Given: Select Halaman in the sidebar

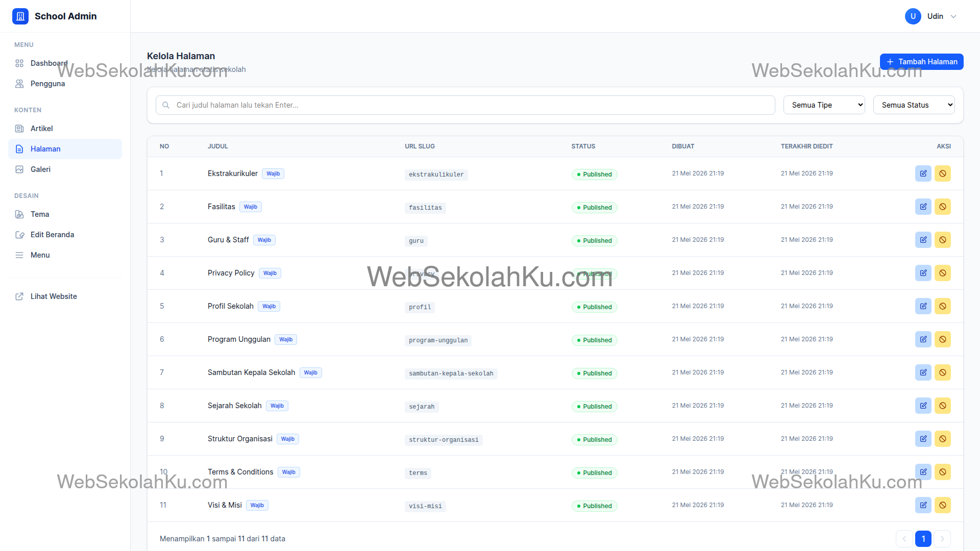Looking at the screenshot, I should tap(65, 149).
